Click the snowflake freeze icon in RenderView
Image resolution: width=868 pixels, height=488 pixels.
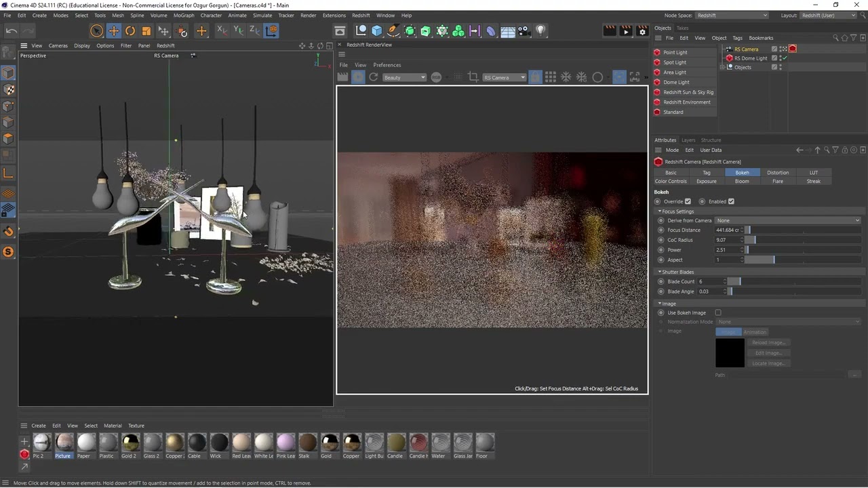[x=566, y=77]
